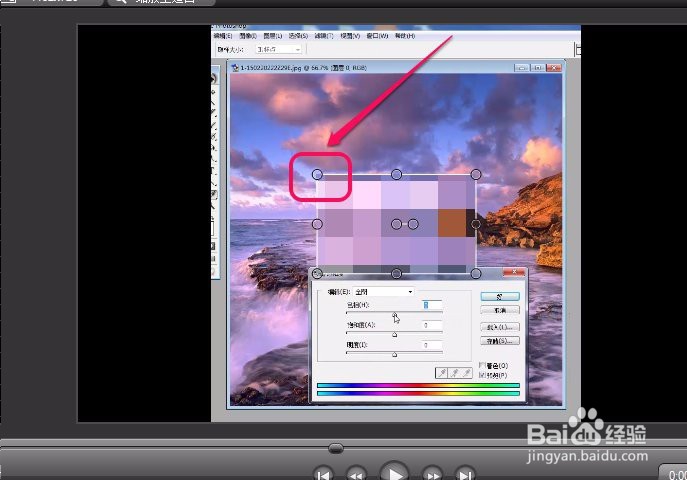
Task: Toggle the 预览(P) preview checkbox
Action: click(x=482, y=375)
